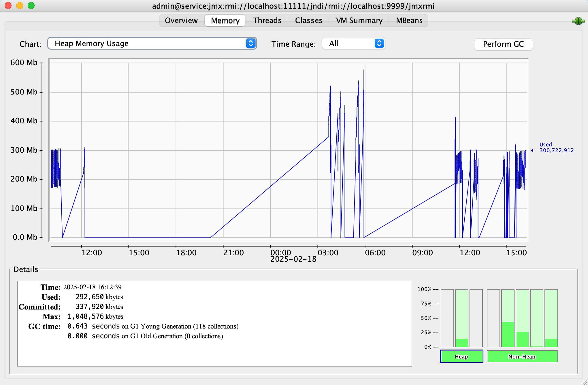Open the Classes tab

(x=309, y=20)
